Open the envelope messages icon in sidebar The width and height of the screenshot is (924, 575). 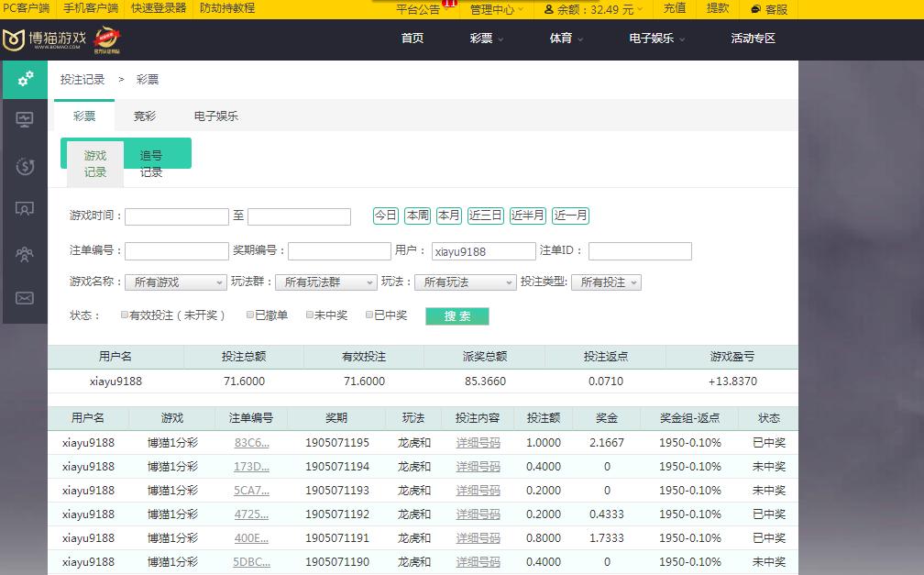[x=25, y=298]
